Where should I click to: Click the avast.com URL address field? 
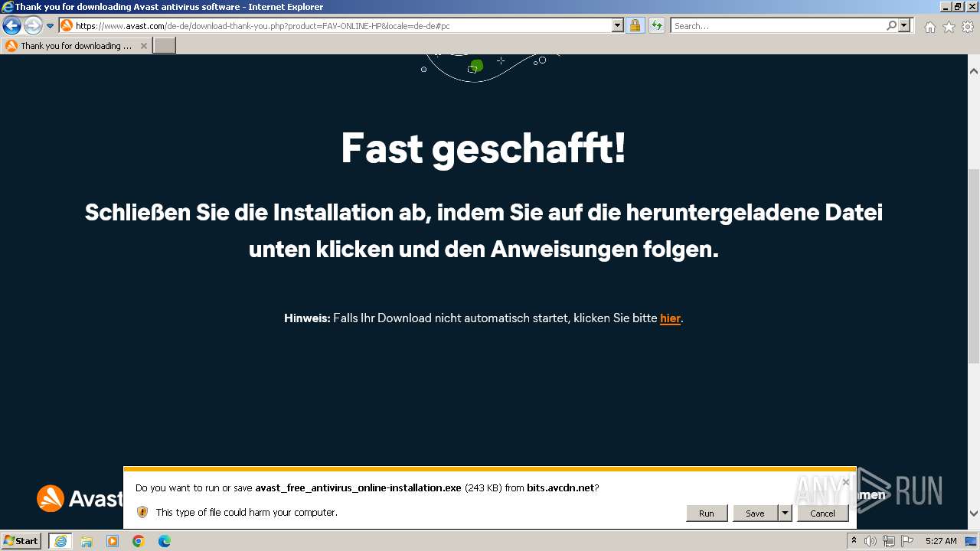342,25
